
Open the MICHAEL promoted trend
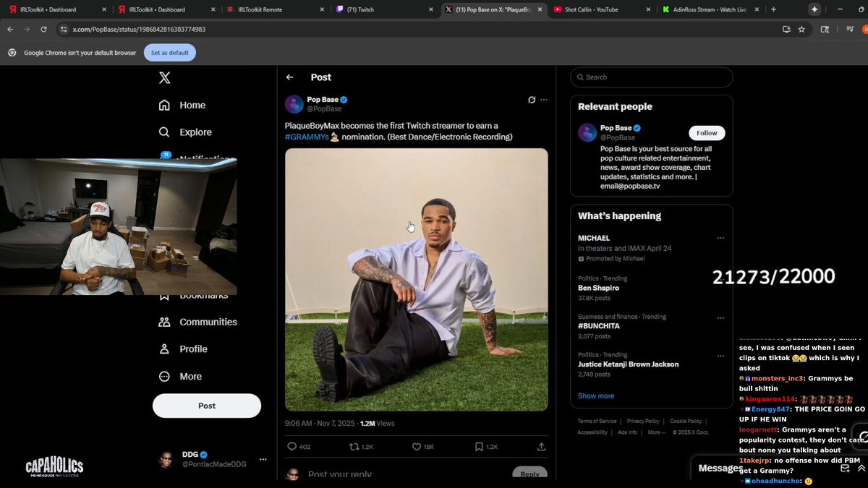594,238
